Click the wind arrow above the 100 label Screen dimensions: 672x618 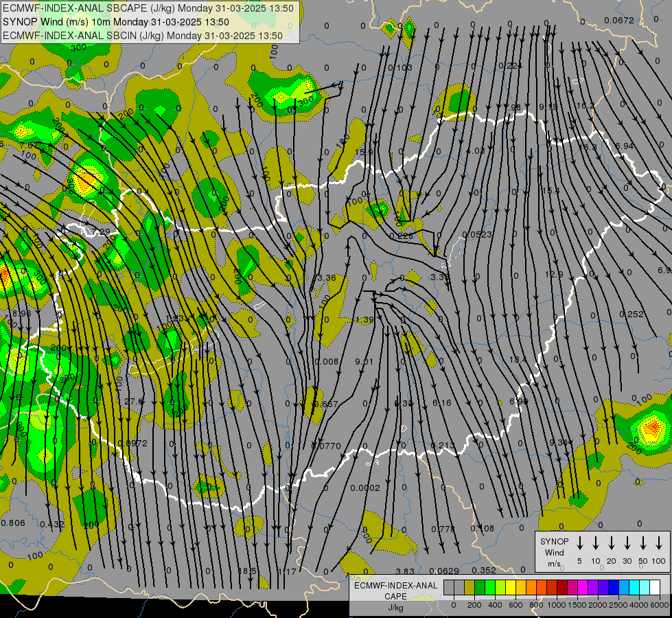point(659,542)
